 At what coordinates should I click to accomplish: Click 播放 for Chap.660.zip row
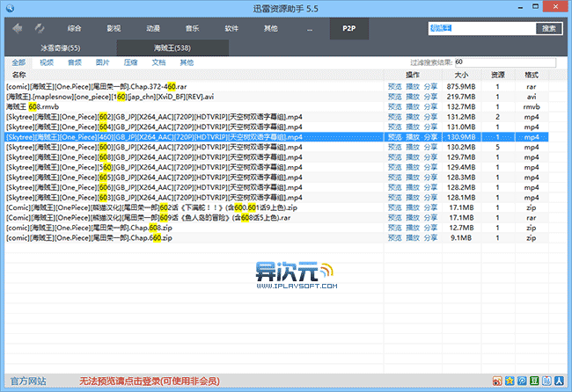coord(413,238)
